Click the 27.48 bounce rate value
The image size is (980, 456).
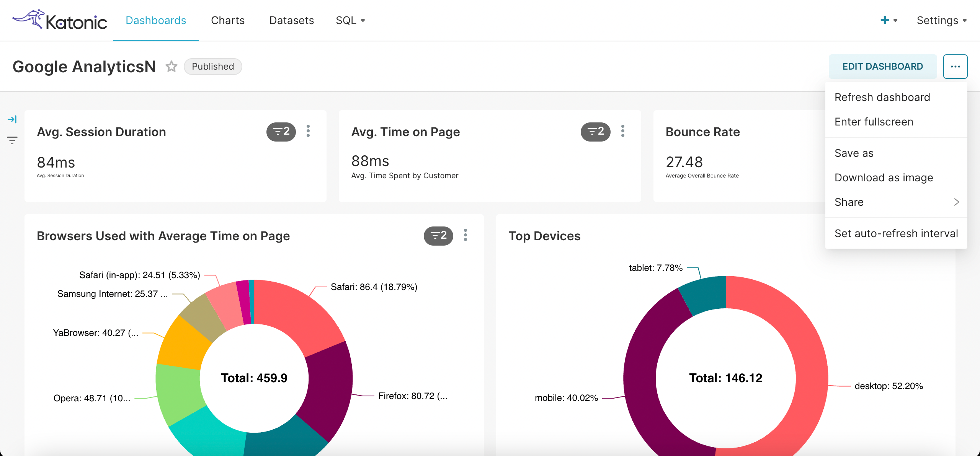point(684,162)
